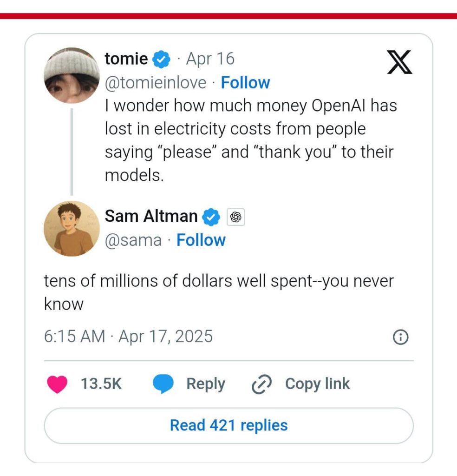
Task: Open tomie's profile picture
Action: coord(72,75)
